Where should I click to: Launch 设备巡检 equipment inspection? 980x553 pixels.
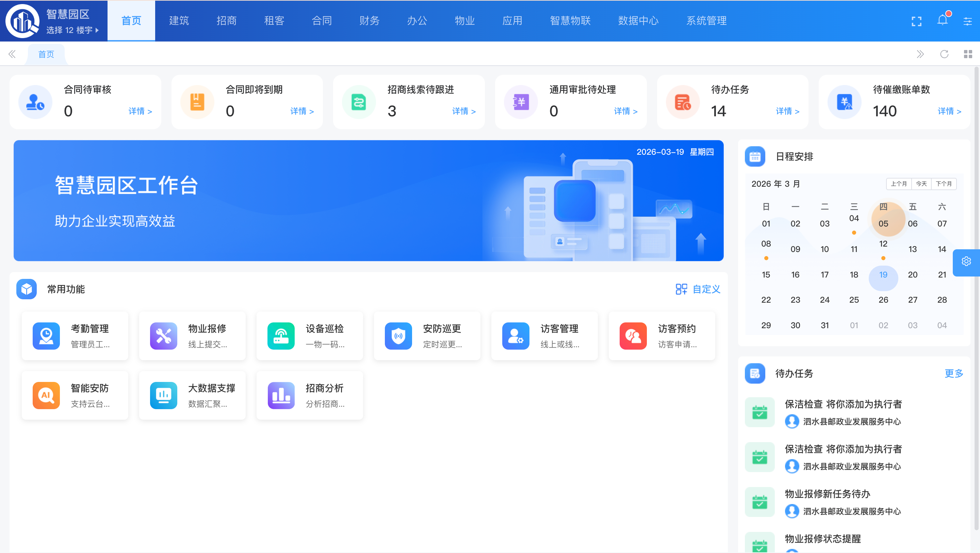[309, 336]
